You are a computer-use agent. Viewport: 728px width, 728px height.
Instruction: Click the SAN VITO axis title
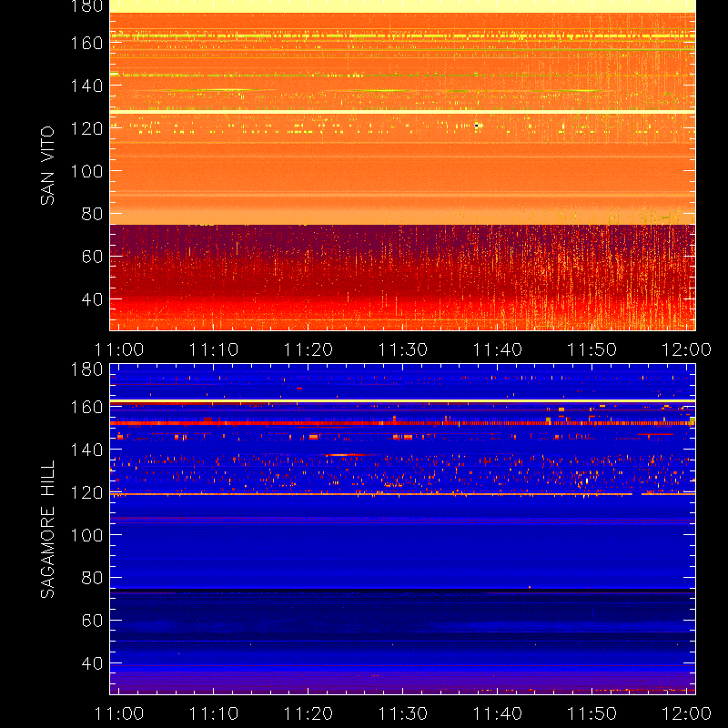tap(47, 166)
